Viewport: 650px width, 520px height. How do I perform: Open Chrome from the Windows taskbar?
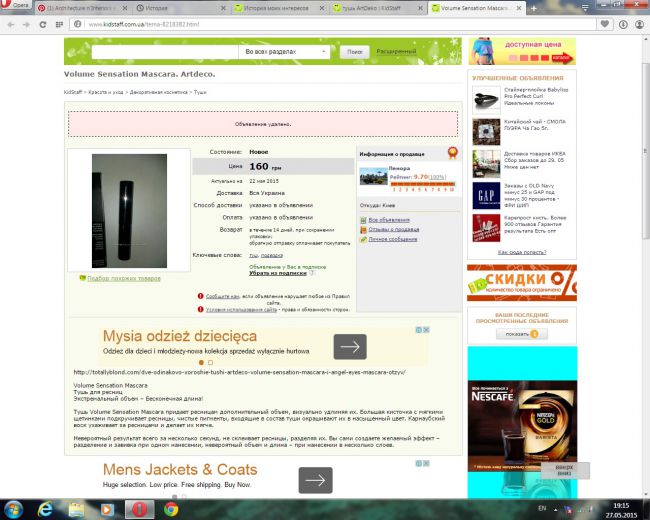[171, 508]
